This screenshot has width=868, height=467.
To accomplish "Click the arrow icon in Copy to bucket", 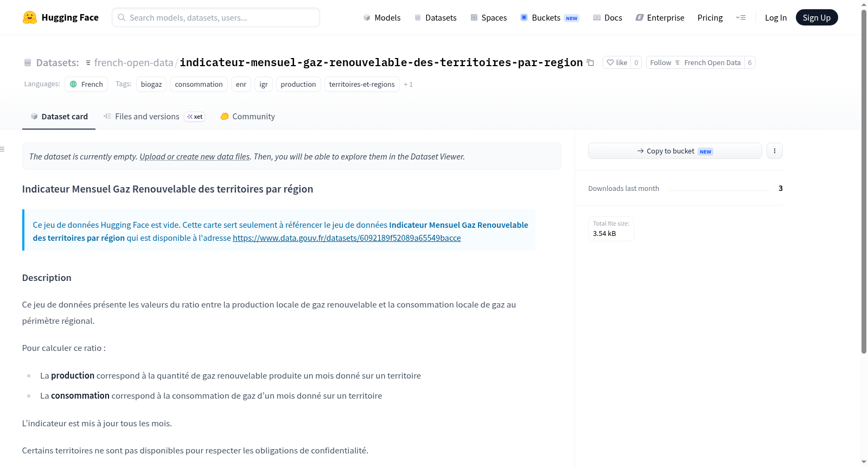I will pyautogui.click(x=641, y=151).
